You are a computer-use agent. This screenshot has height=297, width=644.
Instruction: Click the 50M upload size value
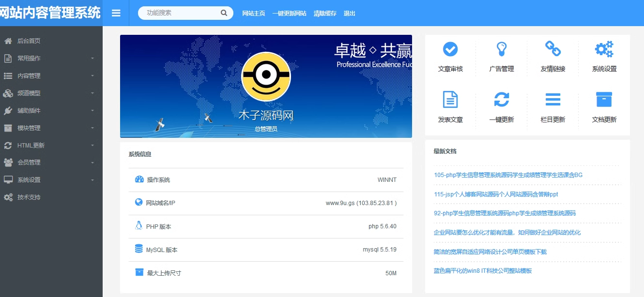(x=391, y=273)
